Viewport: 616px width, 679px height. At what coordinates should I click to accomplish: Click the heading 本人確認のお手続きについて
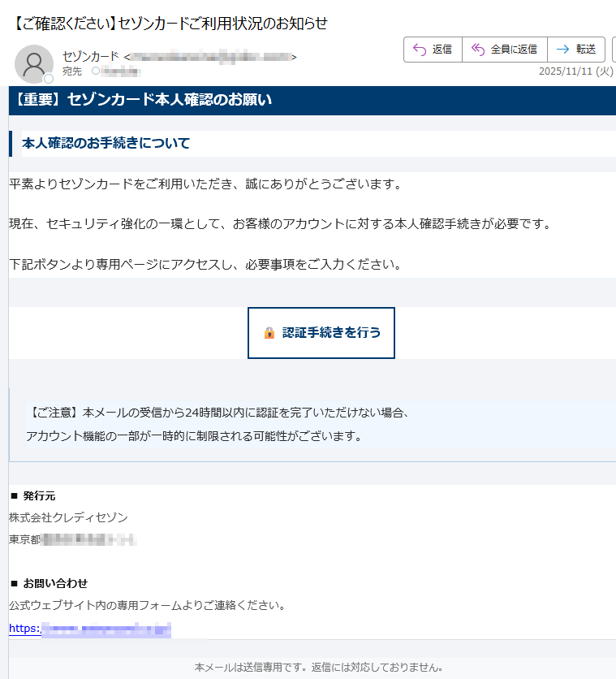(x=106, y=143)
